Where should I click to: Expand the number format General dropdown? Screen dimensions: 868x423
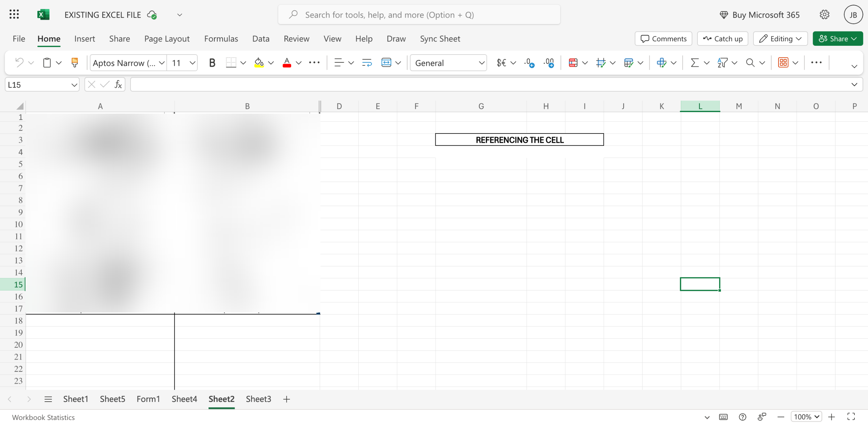coord(481,63)
